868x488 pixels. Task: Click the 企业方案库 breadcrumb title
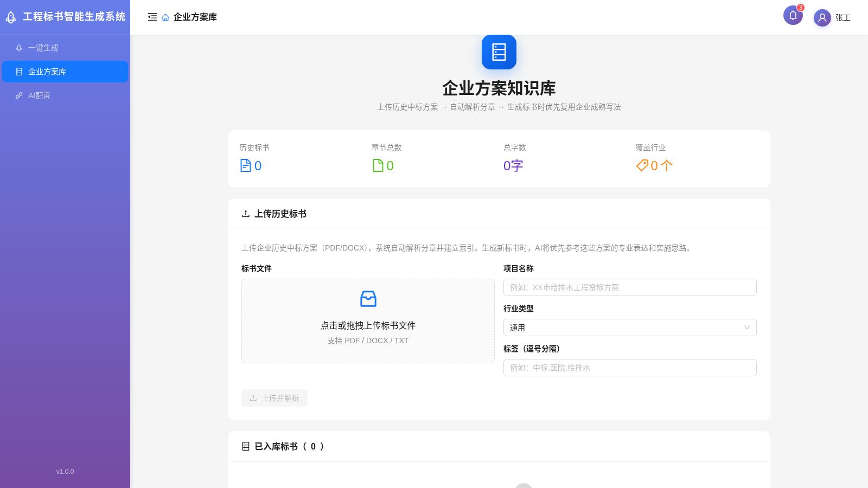point(195,17)
